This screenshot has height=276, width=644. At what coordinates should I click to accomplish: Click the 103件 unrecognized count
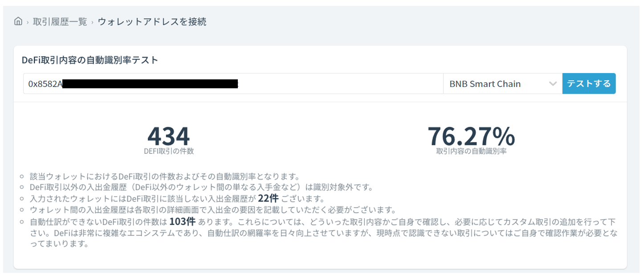click(x=183, y=222)
